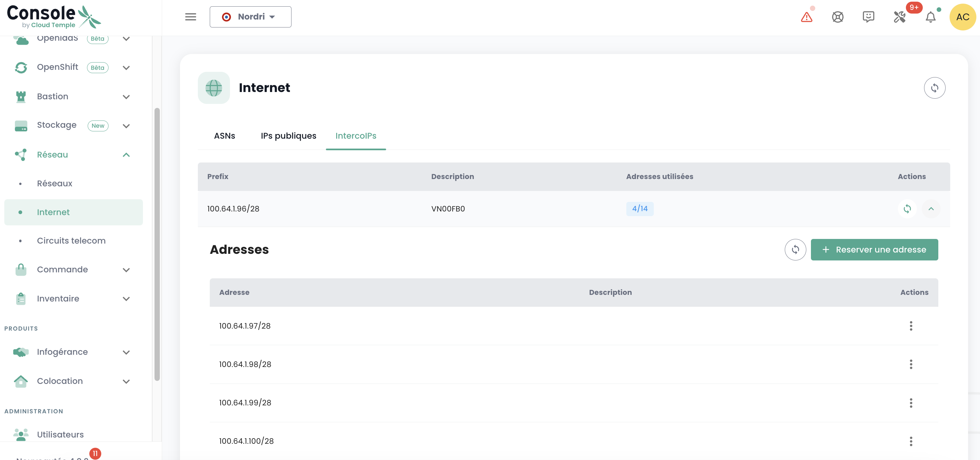
Task: Refresh the Internet page with top-right icon
Action: click(934, 88)
